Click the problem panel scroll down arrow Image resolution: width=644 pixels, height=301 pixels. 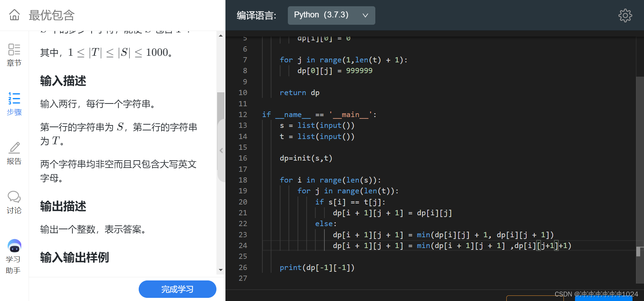click(x=221, y=270)
